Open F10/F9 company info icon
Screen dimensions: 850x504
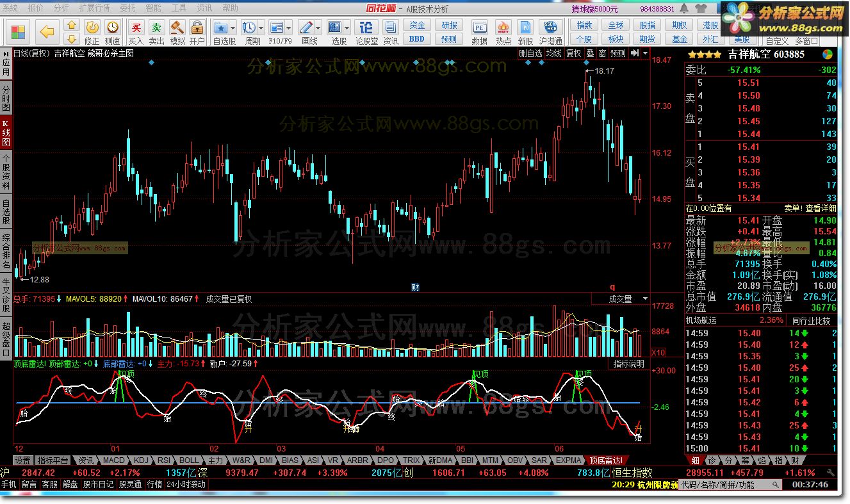276,28
